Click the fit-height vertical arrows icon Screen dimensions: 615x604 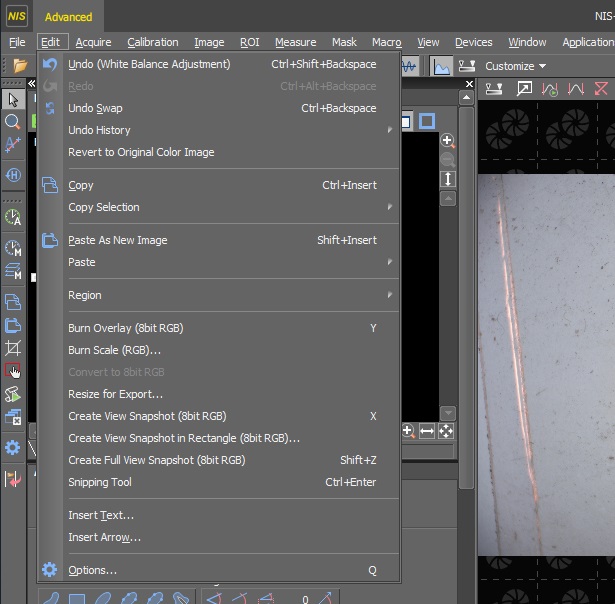click(448, 178)
